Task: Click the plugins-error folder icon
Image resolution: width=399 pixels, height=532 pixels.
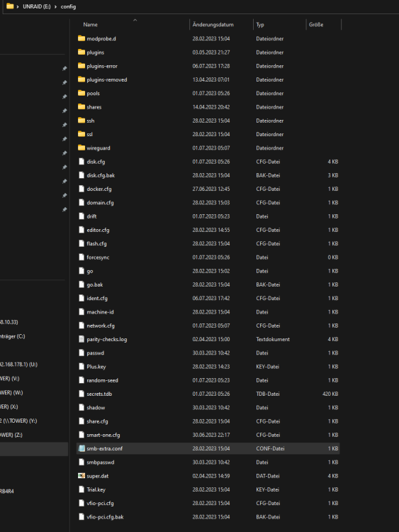Action: point(82,65)
